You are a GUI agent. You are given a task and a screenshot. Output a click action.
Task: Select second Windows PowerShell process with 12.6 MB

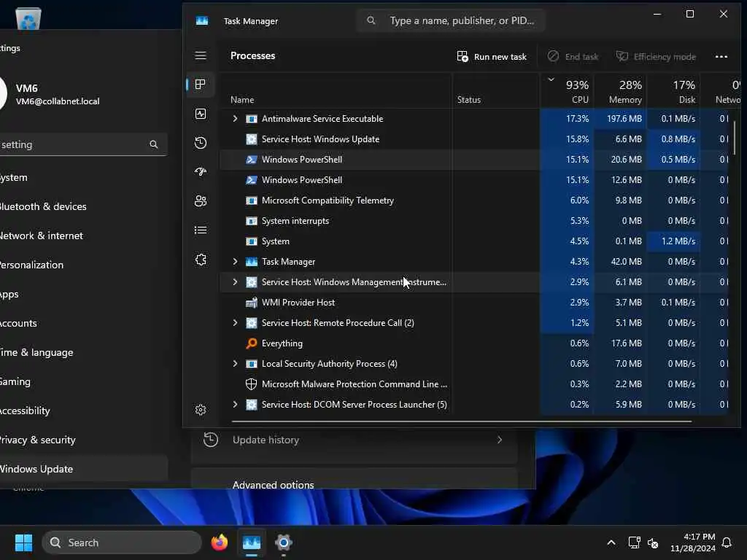tap(474, 180)
